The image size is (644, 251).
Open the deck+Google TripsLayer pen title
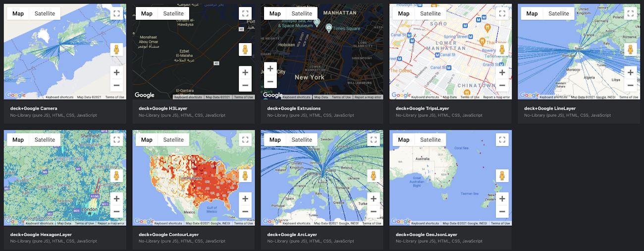click(423, 108)
